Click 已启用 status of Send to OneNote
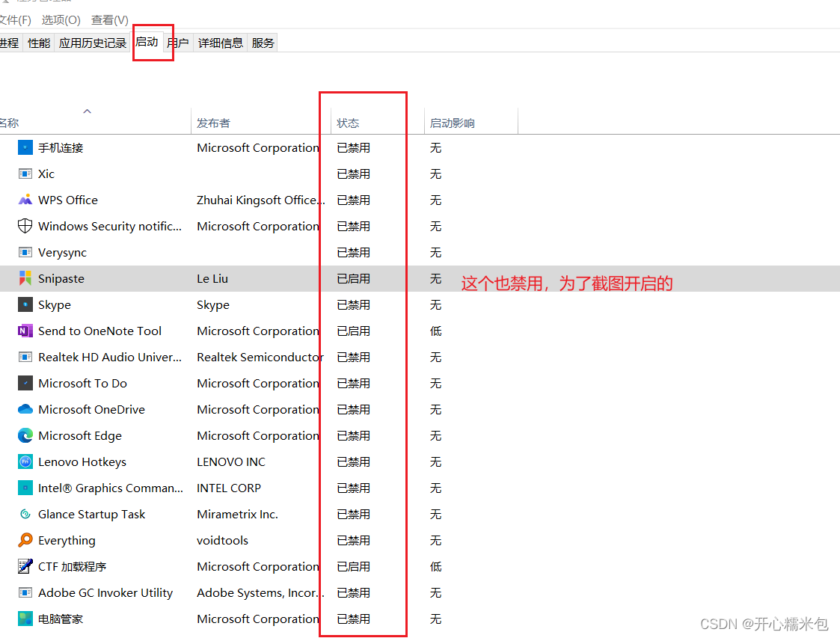Viewport: 840px width, 638px height. (353, 331)
